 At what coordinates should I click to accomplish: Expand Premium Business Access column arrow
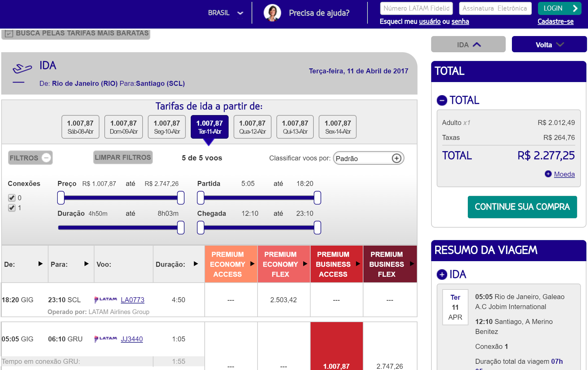point(358,264)
